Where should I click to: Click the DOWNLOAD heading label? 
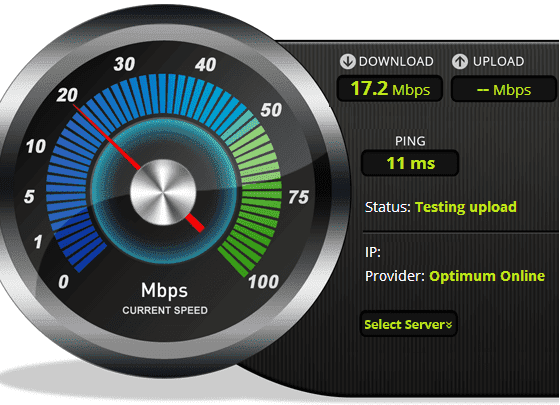coord(396,61)
